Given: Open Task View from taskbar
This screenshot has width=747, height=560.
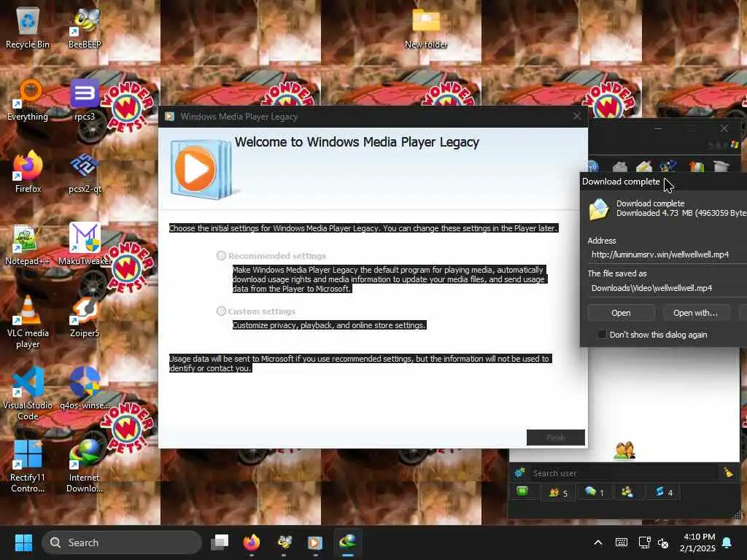Looking at the screenshot, I should pos(220,542).
